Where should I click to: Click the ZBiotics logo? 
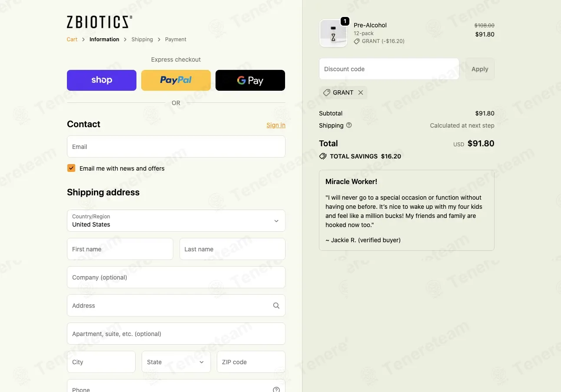click(x=99, y=22)
